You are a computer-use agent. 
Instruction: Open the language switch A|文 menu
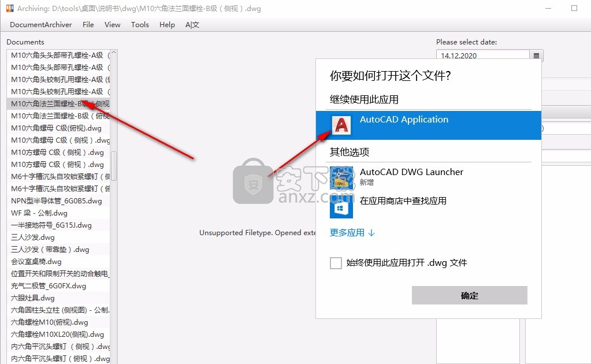tap(192, 24)
